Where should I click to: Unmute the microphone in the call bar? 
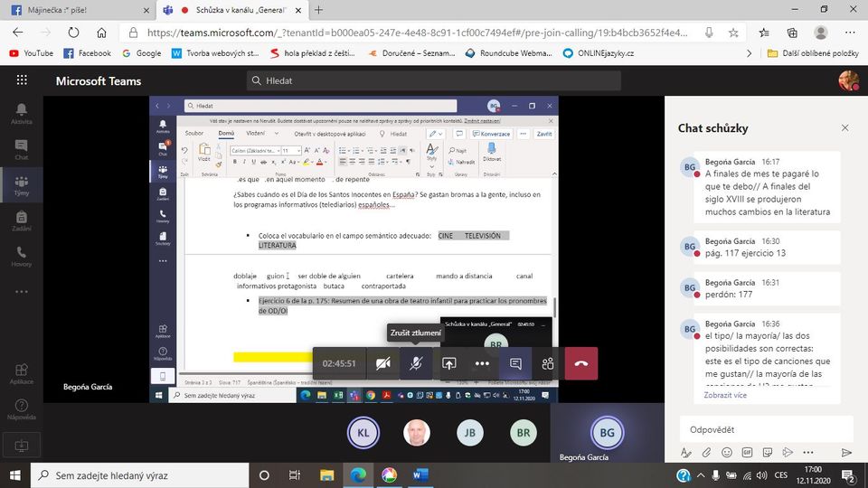416,363
